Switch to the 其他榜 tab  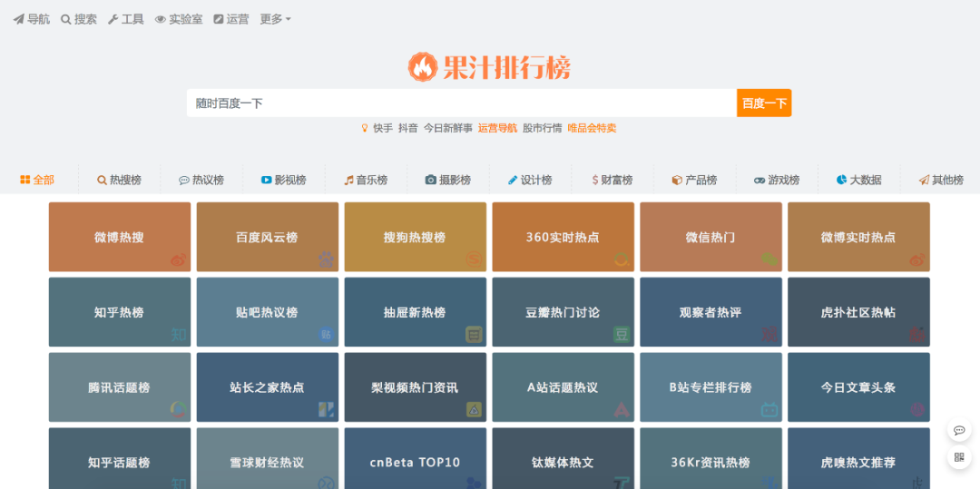tap(941, 180)
